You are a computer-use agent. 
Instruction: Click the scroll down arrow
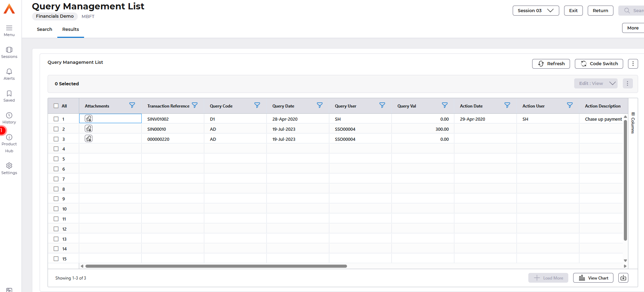click(x=625, y=260)
